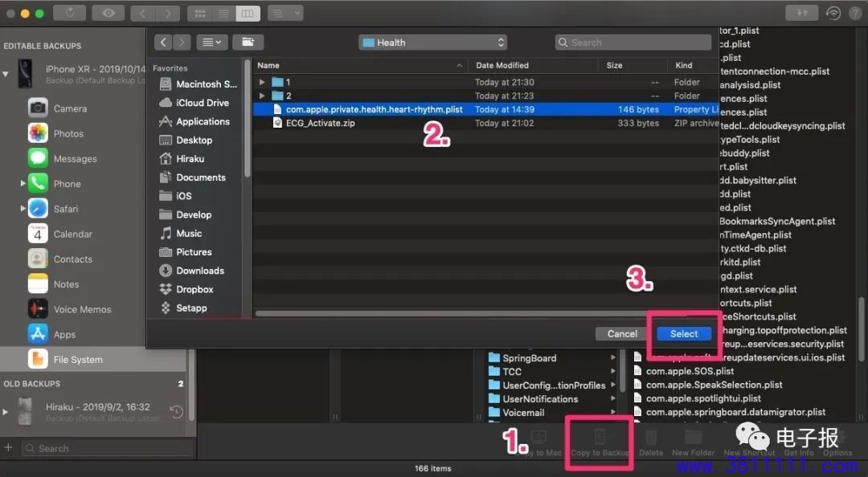Open Applications in Favorites sidebar

coord(194,122)
